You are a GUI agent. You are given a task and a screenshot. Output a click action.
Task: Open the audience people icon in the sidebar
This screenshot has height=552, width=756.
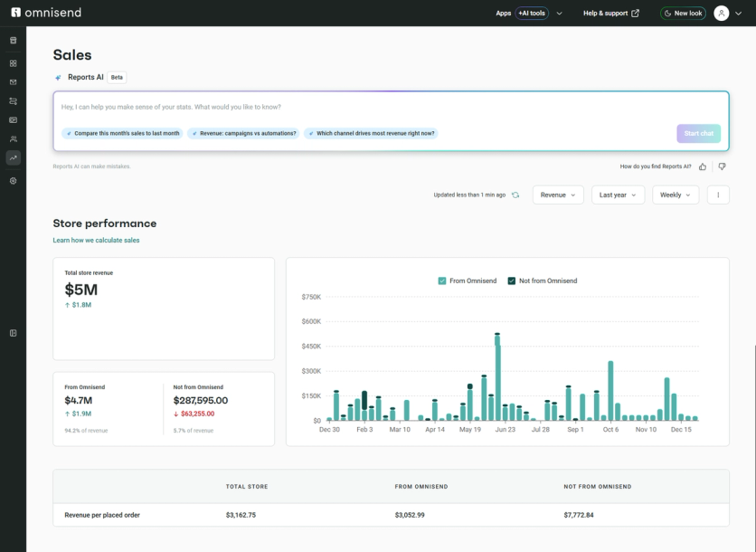tap(13, 139)
